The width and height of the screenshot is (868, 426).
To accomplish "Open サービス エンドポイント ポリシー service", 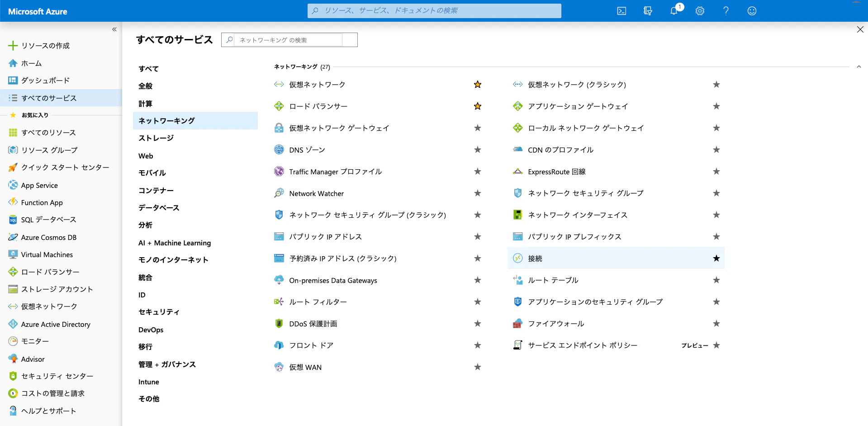I will pos(583,345).
